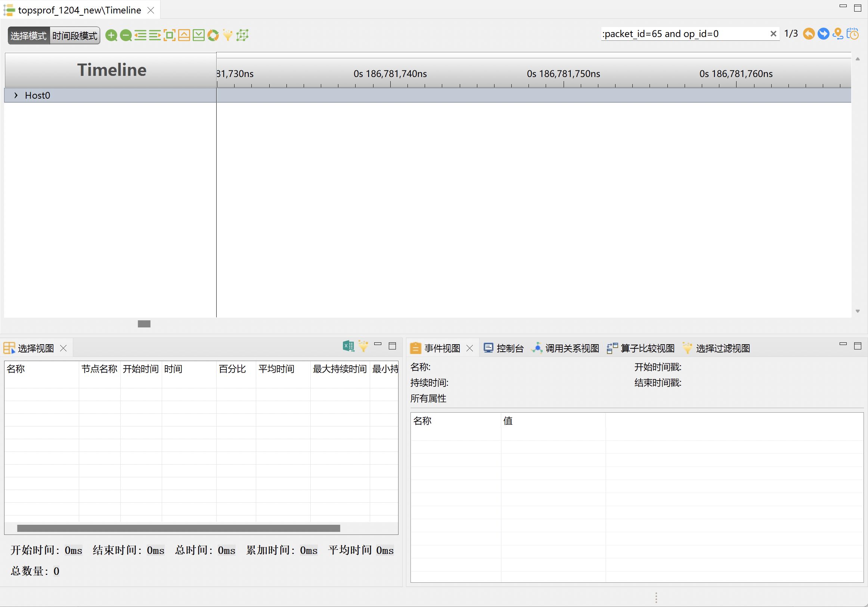Close the 事件视图 tab
The height and width of the screenshot is (607, 868).
(x=470, y=348)
